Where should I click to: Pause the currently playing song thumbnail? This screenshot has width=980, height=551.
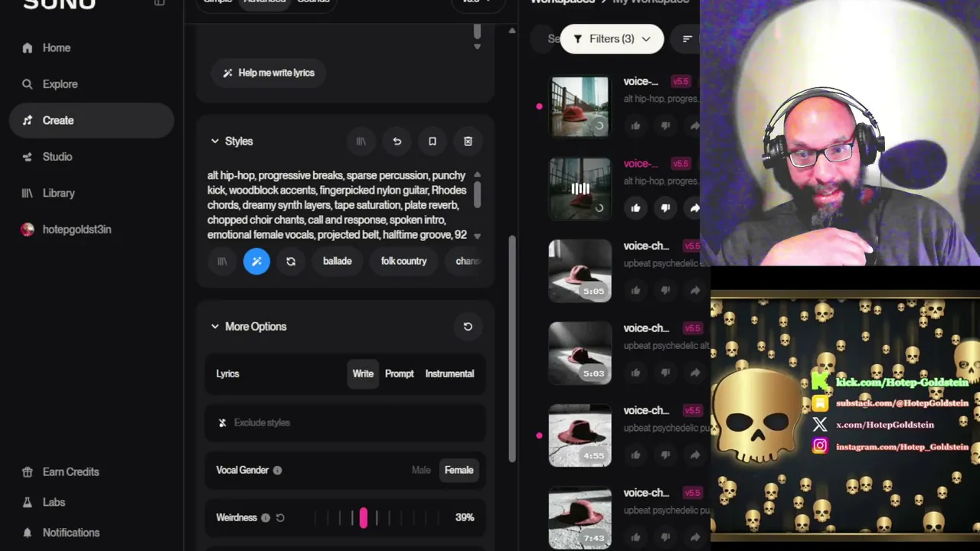click(x=580, y=188)
